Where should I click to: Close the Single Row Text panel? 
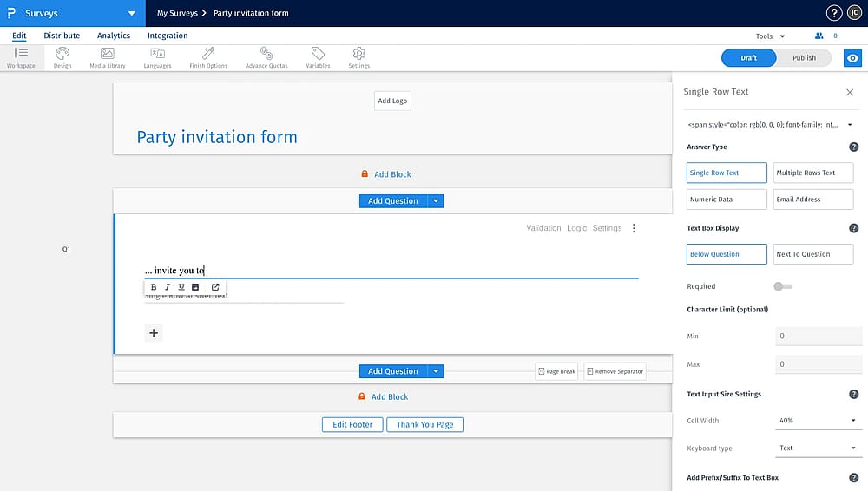850,93
